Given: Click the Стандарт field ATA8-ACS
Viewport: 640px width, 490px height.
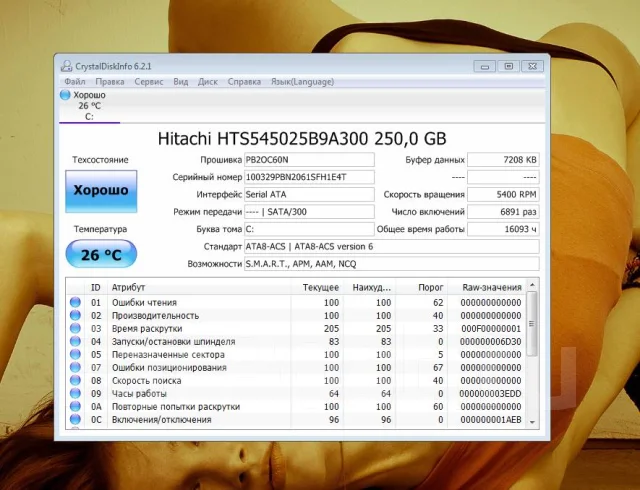Looking at the screenshot, I should [391, 247].
